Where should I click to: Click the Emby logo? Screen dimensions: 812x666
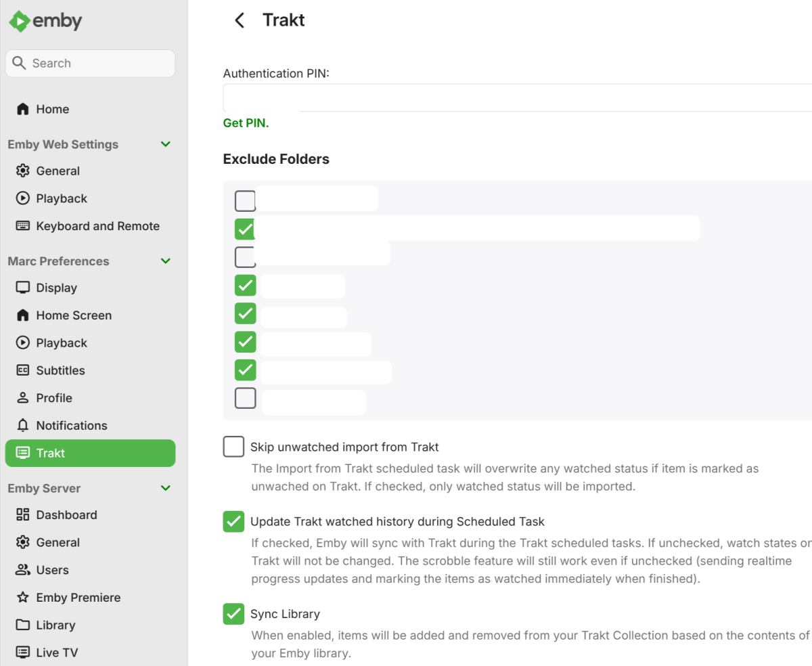coord(45,21)
